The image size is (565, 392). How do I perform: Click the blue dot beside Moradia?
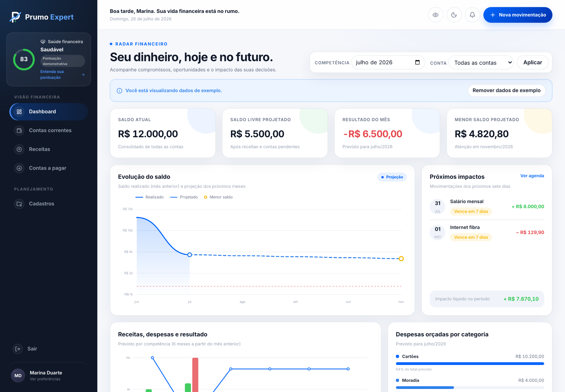tap(398, 380)
